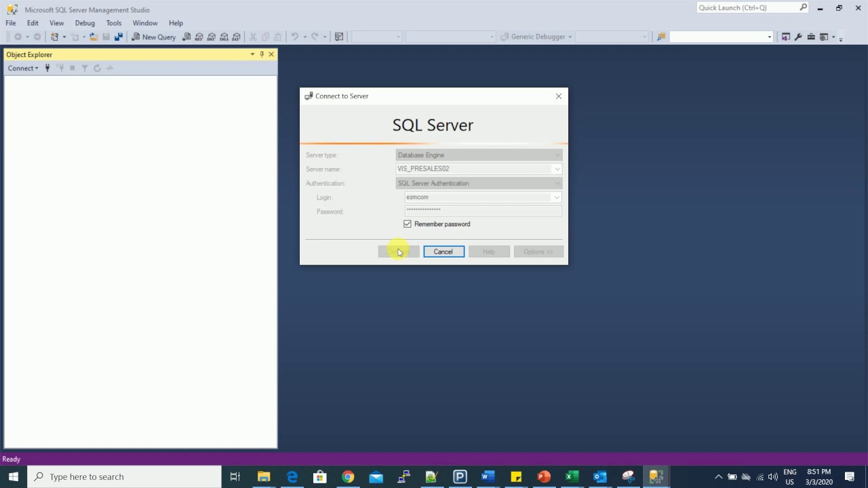Click the Analysis Services DMX Query icon
868x488 pixels.
pyautogui.click(x=212, y=37)
